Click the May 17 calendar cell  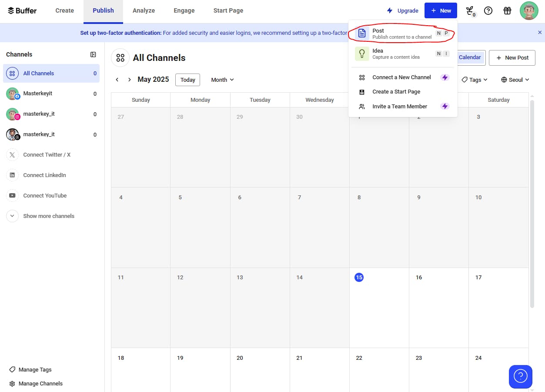(x=498, y=308)
